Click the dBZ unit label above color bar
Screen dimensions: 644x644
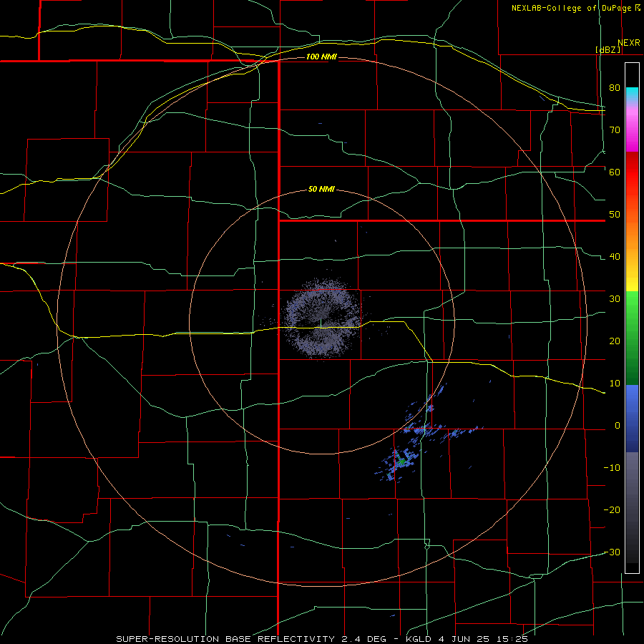[608, 49]
